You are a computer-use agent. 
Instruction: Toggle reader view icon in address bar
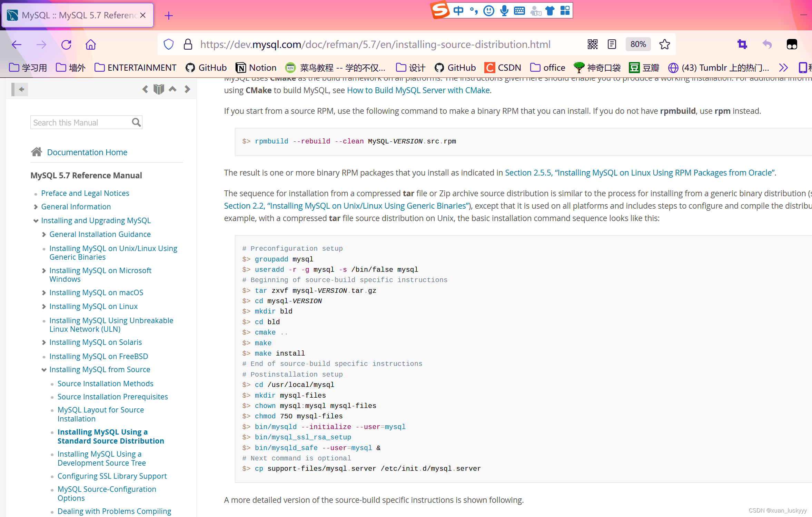tap(612, 44)
